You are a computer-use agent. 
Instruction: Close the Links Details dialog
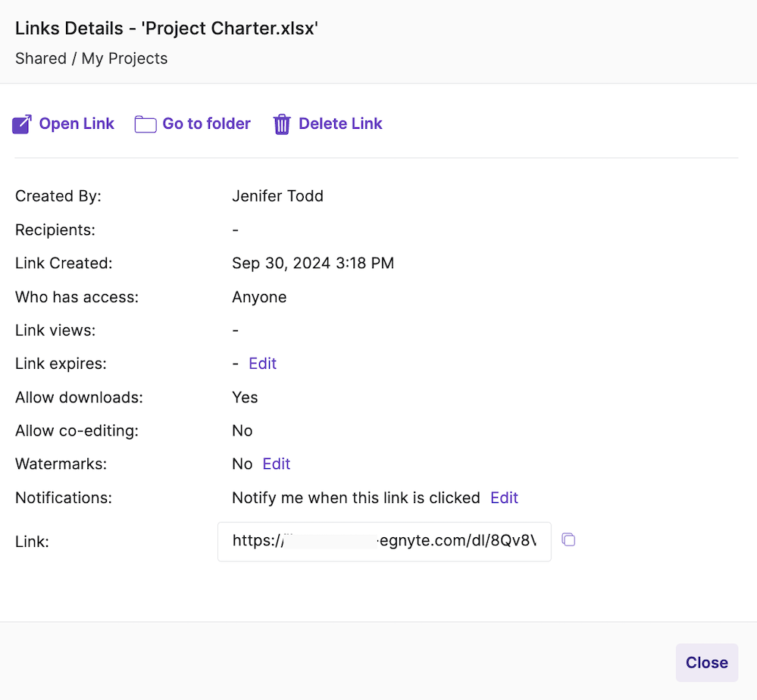click(x=707, y=662)
